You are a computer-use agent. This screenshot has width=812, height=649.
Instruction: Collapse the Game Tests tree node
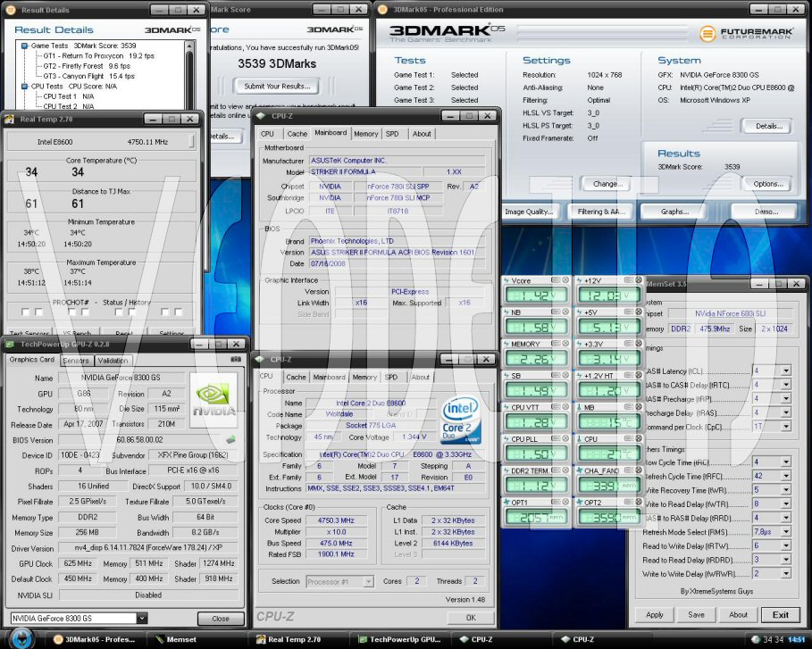[24, 46]
